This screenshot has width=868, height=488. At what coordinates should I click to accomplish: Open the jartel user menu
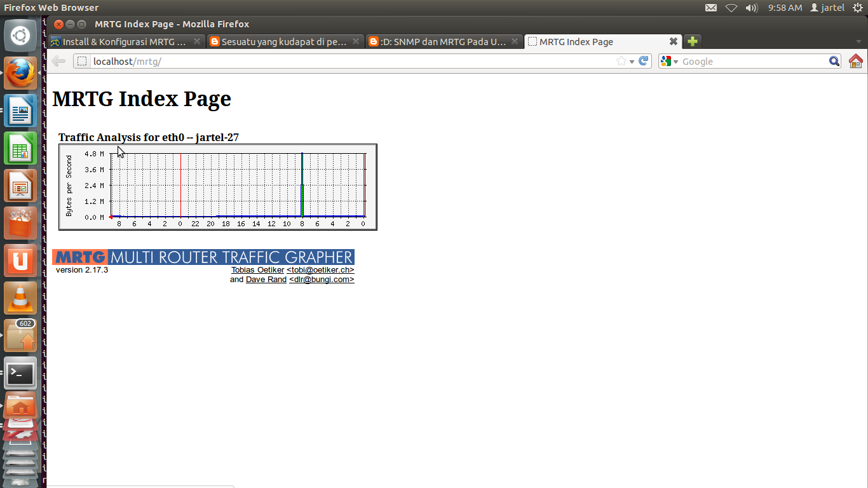coord(827,8)
